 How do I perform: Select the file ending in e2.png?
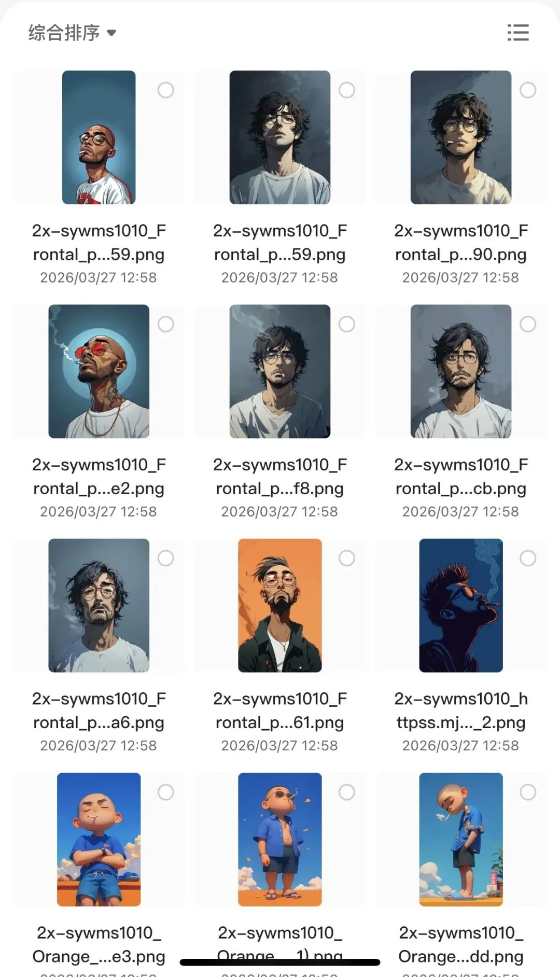coord(165,324)
